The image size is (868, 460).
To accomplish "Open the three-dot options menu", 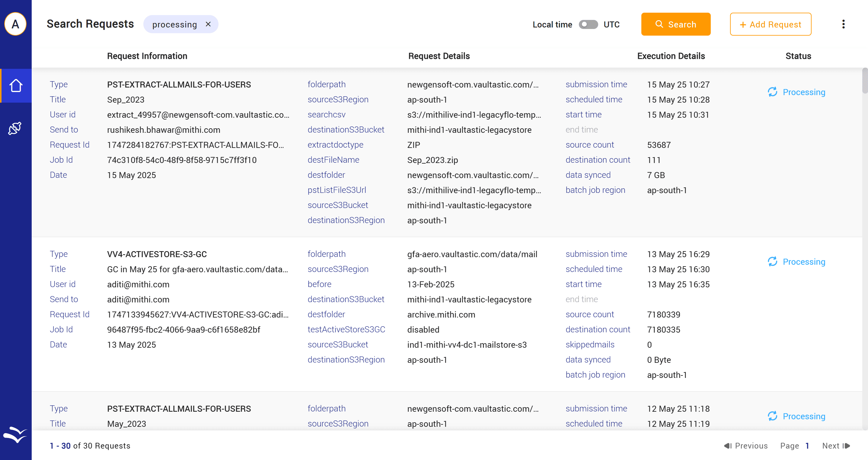I will click(x=843, y=24).
